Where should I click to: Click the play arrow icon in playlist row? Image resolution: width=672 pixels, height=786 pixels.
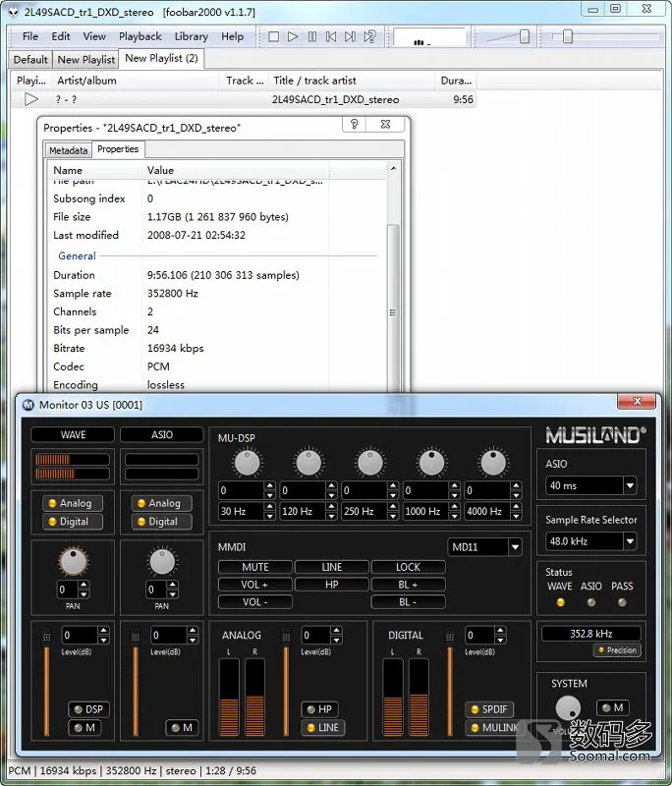(x=31, y=99)
